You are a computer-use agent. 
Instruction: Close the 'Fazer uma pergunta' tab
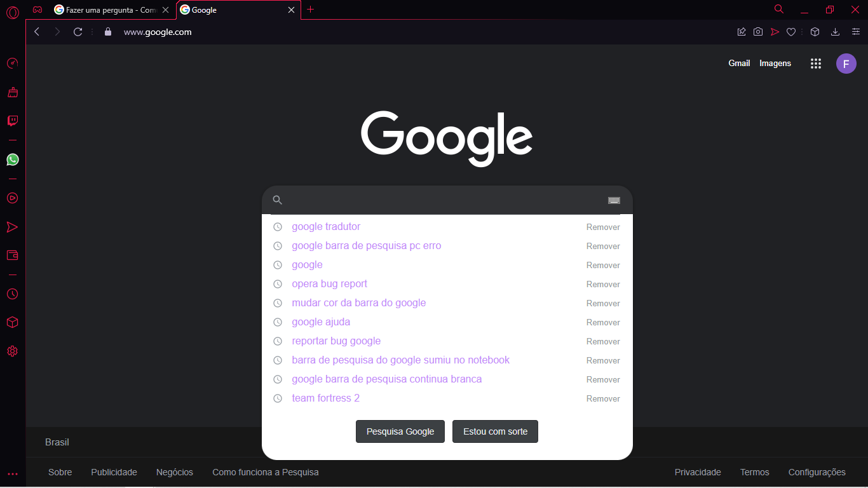click(x=166, y=10)
